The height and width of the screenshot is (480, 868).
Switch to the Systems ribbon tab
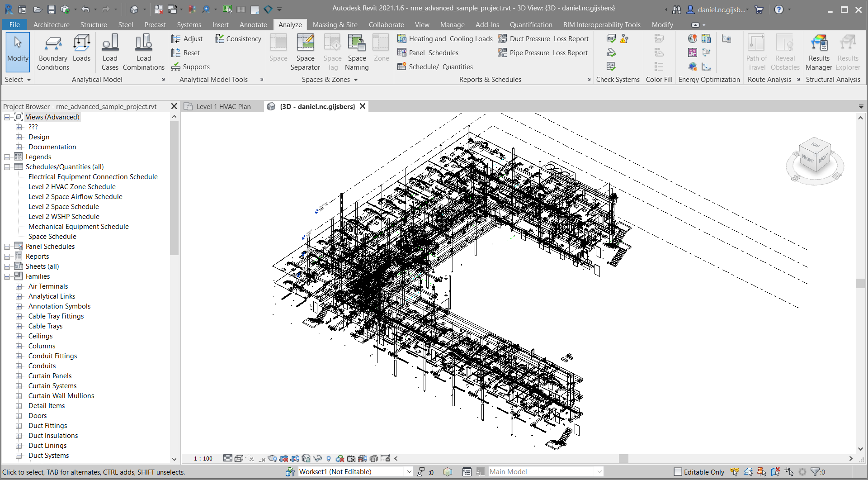[x=189, y=25]
